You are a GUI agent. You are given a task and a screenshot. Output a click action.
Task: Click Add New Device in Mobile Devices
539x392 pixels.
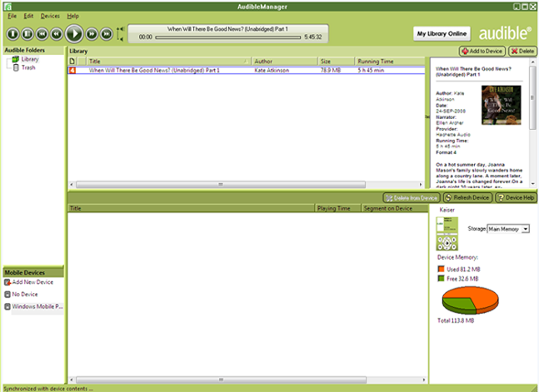click(x=29, y=282)
